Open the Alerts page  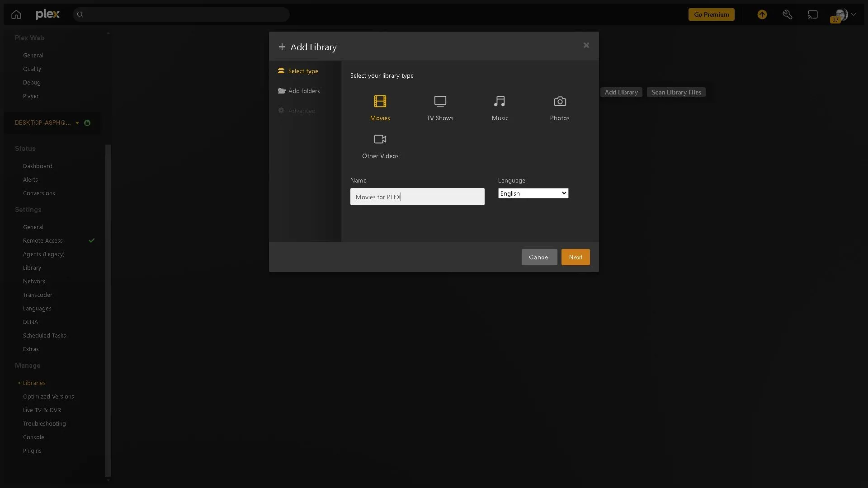coord(30,179)
